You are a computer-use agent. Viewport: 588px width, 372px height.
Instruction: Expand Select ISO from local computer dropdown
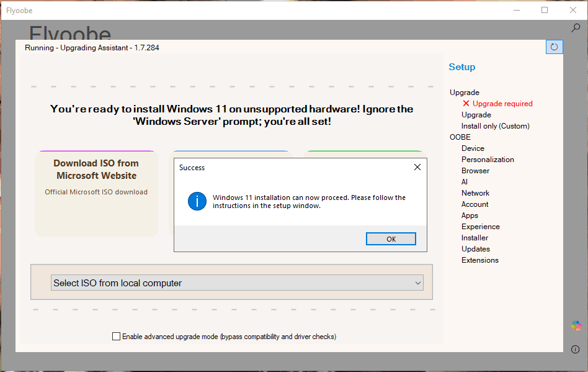(x=237, y=283)
